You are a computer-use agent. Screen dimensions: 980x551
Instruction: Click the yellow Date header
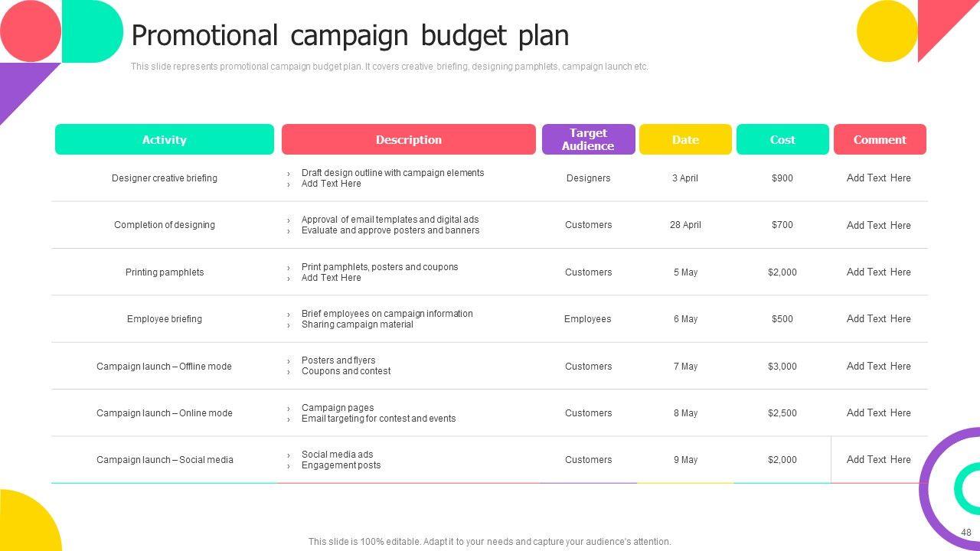(x=685, y=139)
